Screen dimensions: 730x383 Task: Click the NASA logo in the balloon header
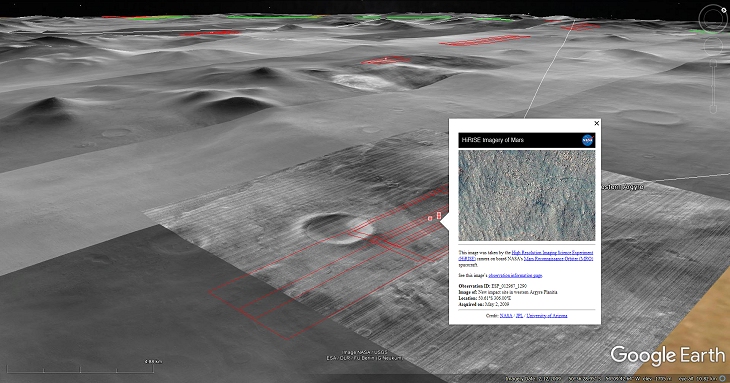click(x=588, y=140)
